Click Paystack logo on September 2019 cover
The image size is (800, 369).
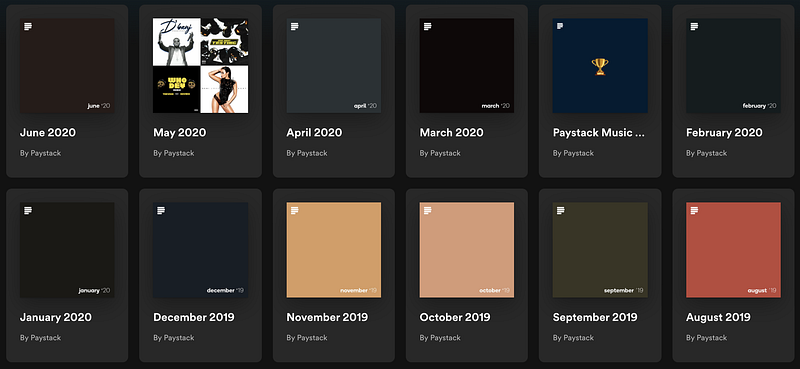(561, 210)
